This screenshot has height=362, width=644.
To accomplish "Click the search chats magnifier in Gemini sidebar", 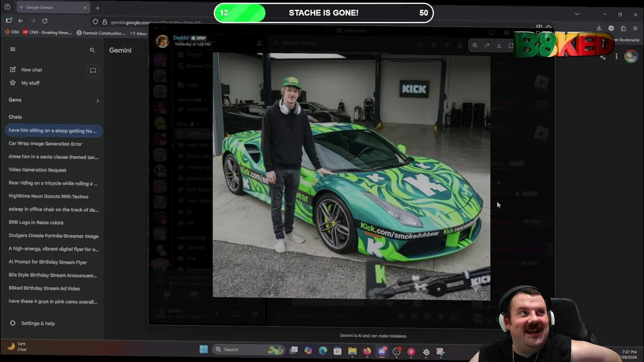I will pos(92,50).
